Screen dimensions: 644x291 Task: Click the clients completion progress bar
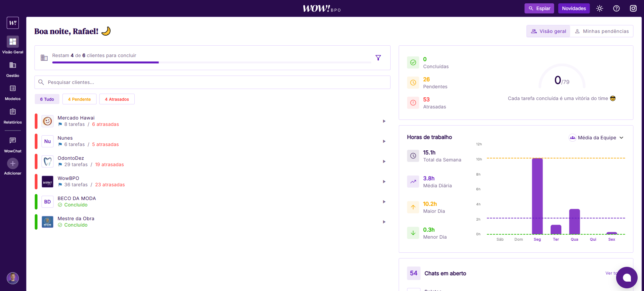[212, 62]
